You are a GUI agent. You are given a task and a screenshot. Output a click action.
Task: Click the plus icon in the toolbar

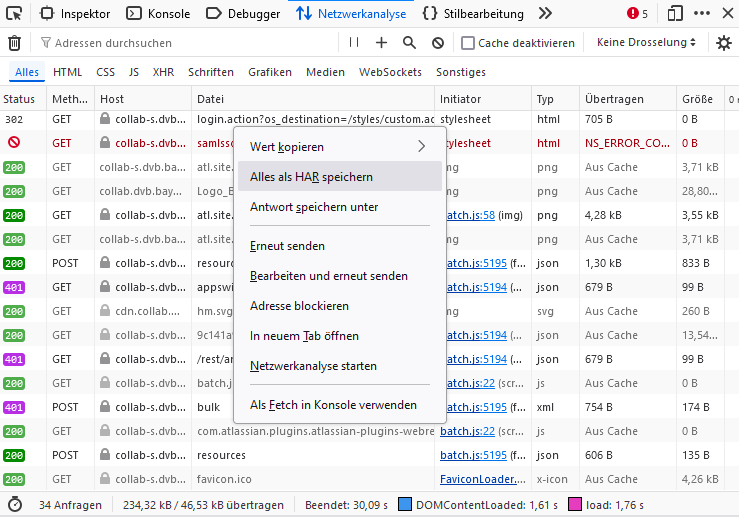click(x=381, y=43)
